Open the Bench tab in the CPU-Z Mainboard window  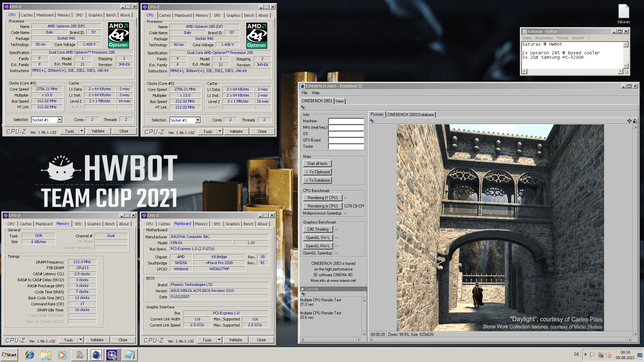[249, 224]
